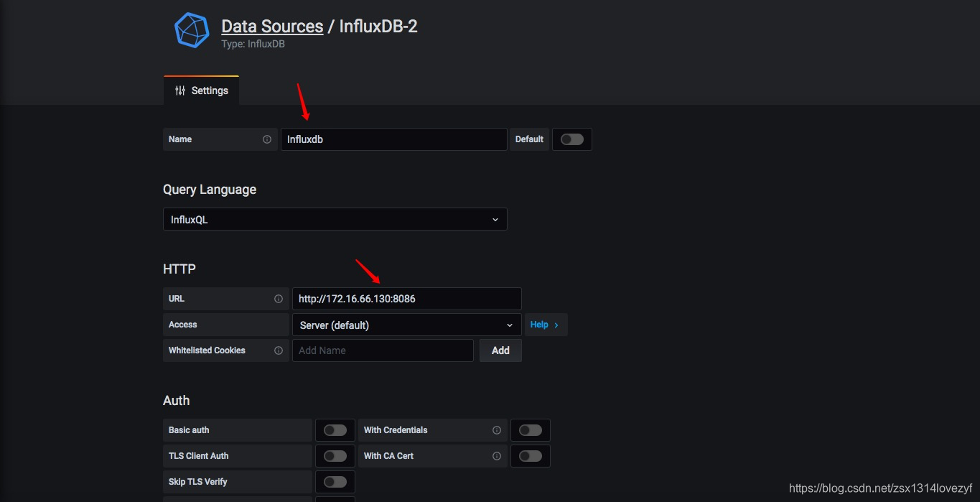
Task: Click the info icon next to Name
Action: click(267, 139)
